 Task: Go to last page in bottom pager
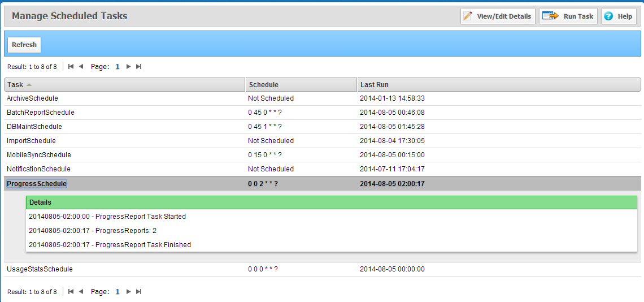138,292
